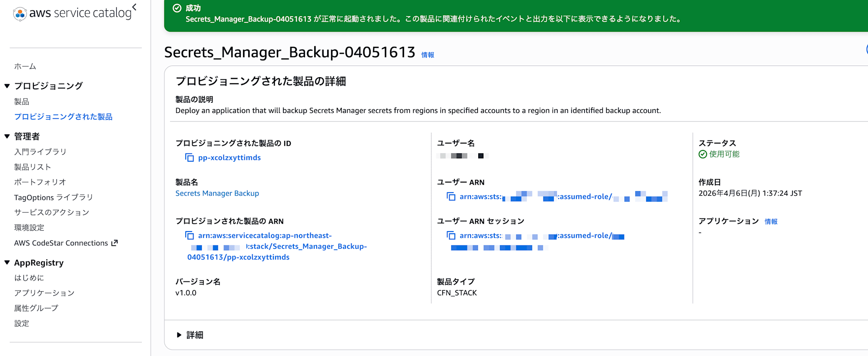The image size is (868, 356).
Task: Click the AWS Service Catalog logo icon
Action: point(20,14)
